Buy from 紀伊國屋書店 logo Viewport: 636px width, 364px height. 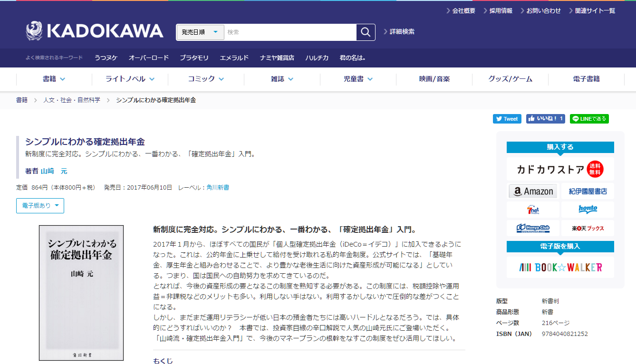[x=588, y=191]
